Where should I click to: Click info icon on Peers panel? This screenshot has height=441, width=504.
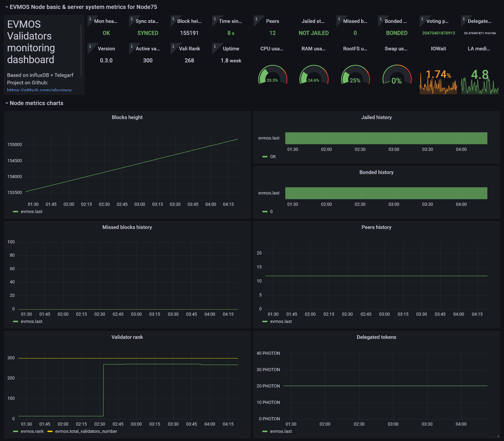[x=256, y=19]
